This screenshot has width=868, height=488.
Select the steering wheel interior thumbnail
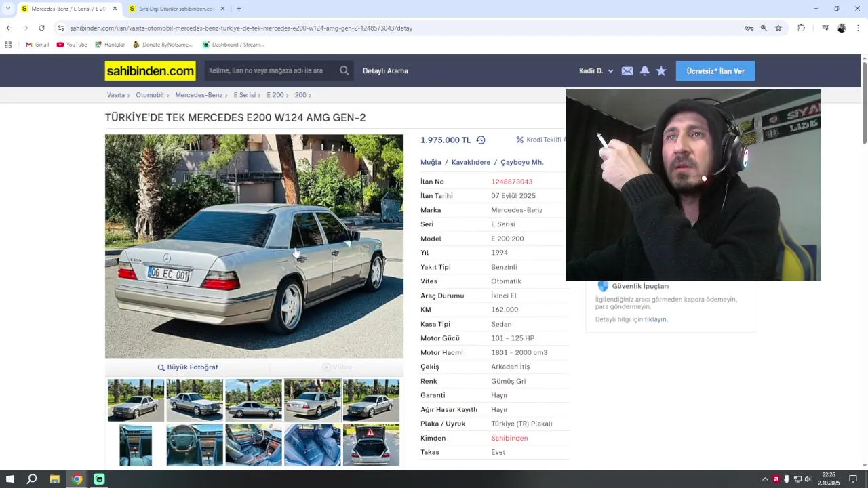195,445
